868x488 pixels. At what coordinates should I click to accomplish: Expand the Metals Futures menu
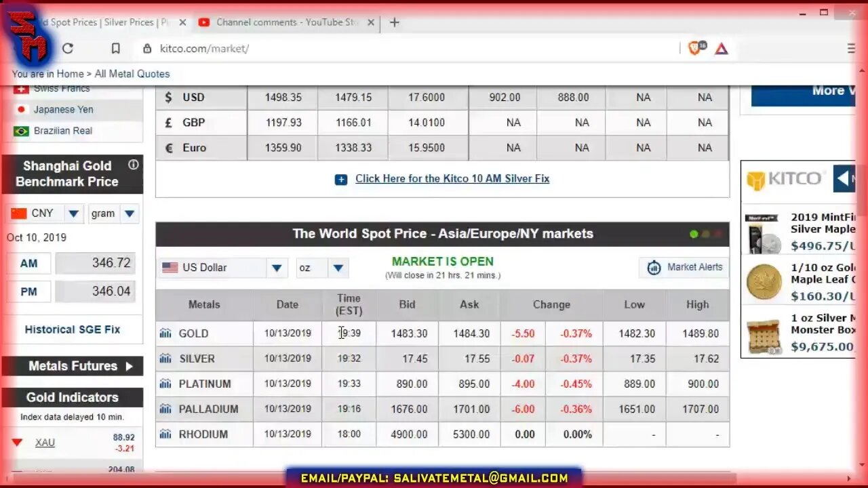(x=73, y=366)
